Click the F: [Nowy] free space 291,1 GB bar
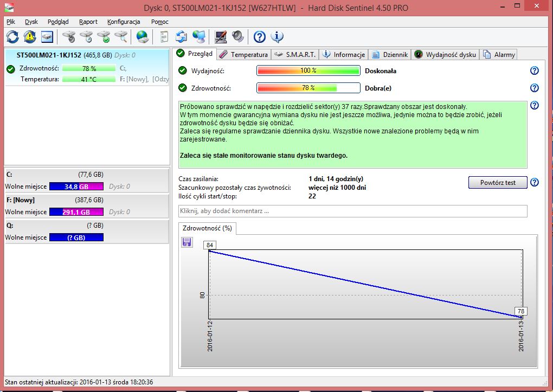 [x=76, y=212]
